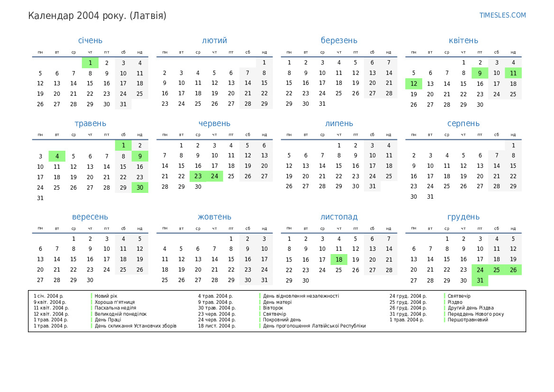Image resolution: width=554 pixels, height=392 pixels.
Task: Select highlighted 4 May date cell
Action: tap(57, 156)
